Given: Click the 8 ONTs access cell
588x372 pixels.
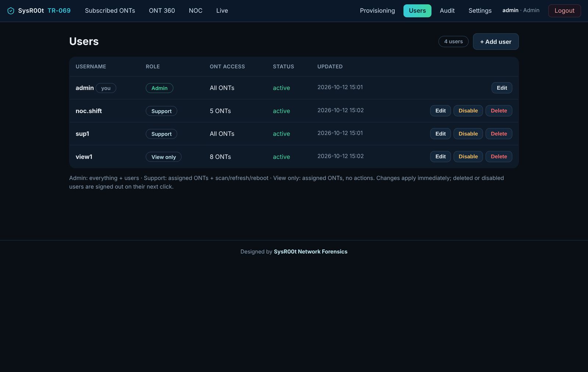Looking at the screenshot, I should coord(220,157).
